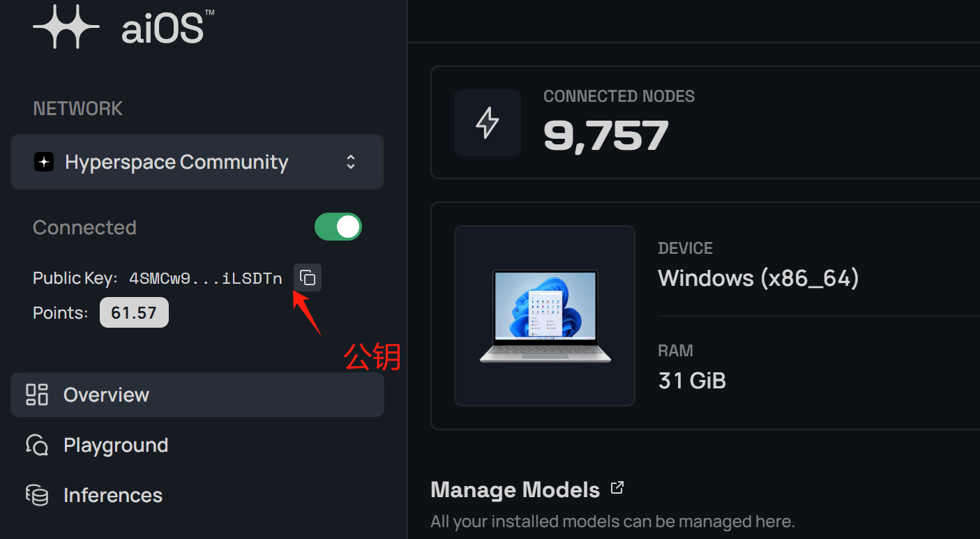Image resolution: width=980 pixels, height=539 pixels.
Task: Click the lightning bolt Connected Nodes icon
Action: tap(488, 123)
